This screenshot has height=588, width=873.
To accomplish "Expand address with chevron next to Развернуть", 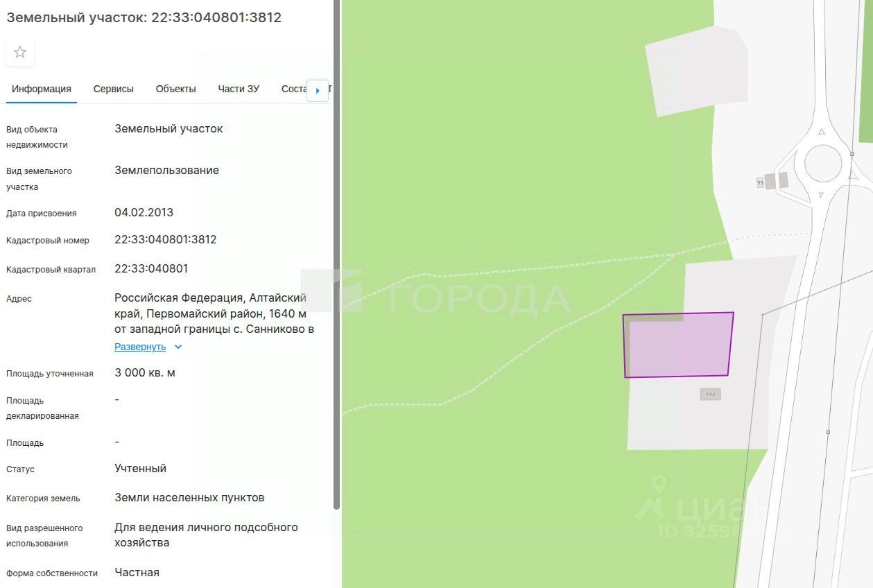I will tap(178, 347).
